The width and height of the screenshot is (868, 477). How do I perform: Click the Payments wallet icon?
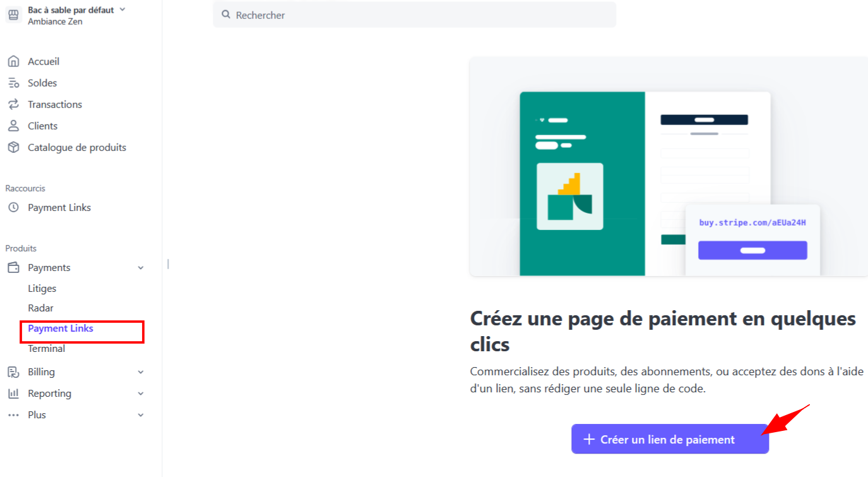(13, 268)
